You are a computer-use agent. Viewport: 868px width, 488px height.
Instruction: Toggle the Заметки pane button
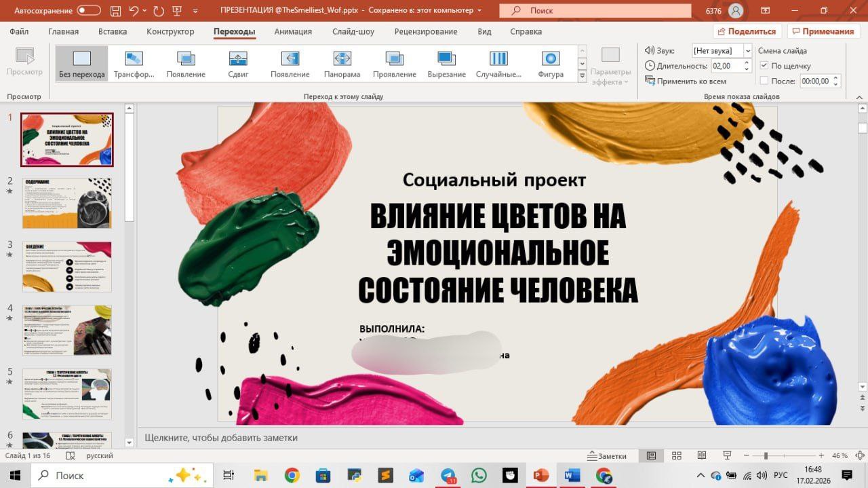pos(608,456)
